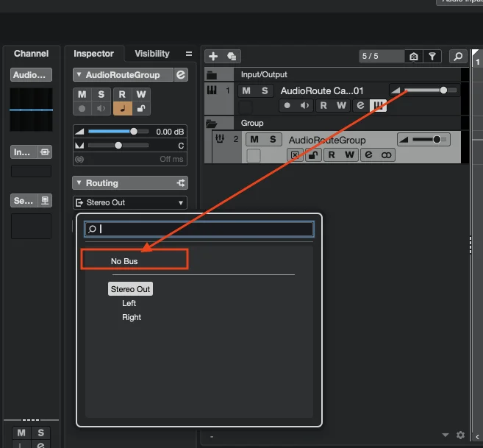Select the AudioRoute Ca...01 track name
The image size is (483, 448).
pos(322,90)
